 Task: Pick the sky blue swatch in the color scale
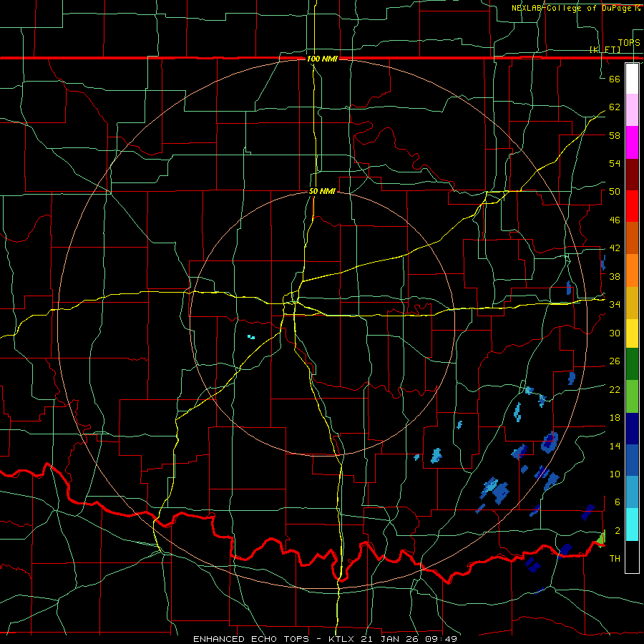632,492
